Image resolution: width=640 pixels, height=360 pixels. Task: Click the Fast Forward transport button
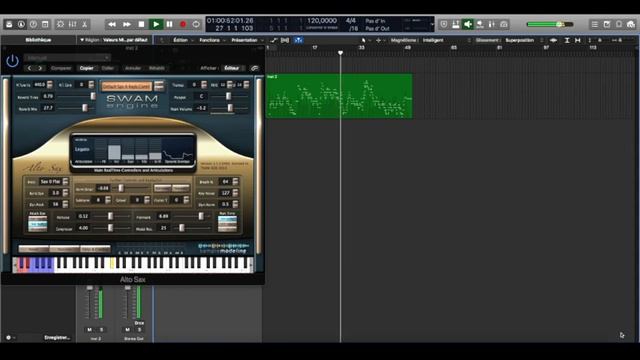[127, 24]
